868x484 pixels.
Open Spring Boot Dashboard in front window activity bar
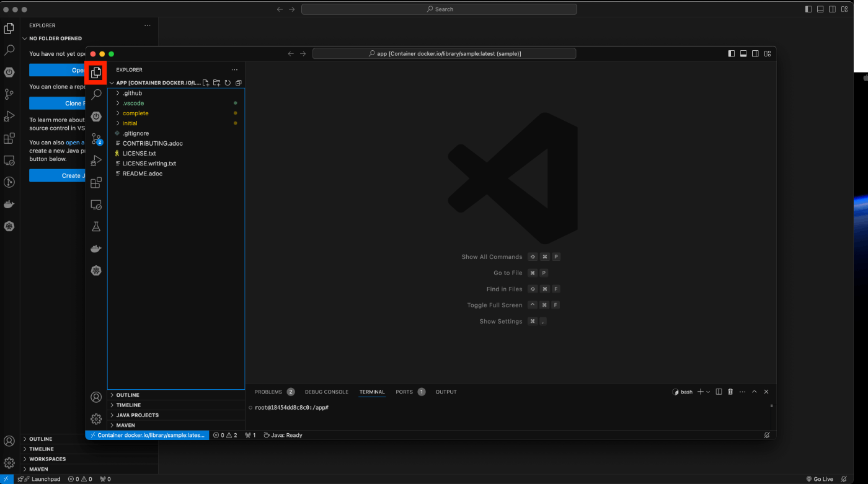pyautogui.click(x=96, y=117)
